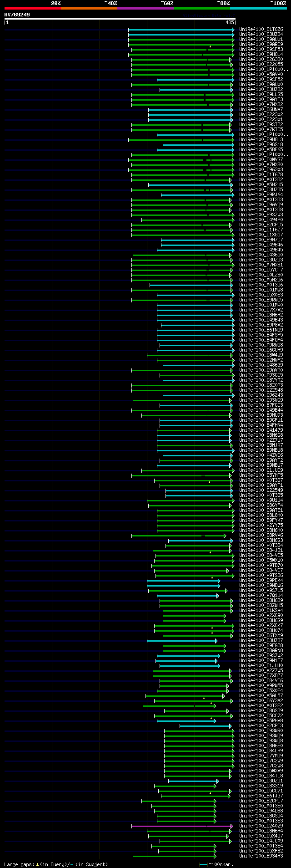The height and width of the screenshot is (868, 291).
Task: Select the UniRef100_Q94DB8 label
Action: 261,811
